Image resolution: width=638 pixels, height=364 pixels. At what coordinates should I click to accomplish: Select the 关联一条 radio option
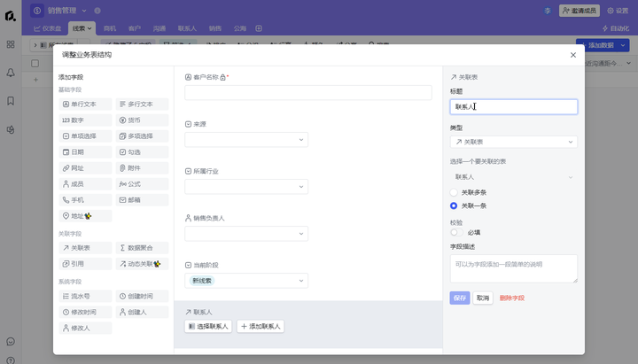[454, 205]
